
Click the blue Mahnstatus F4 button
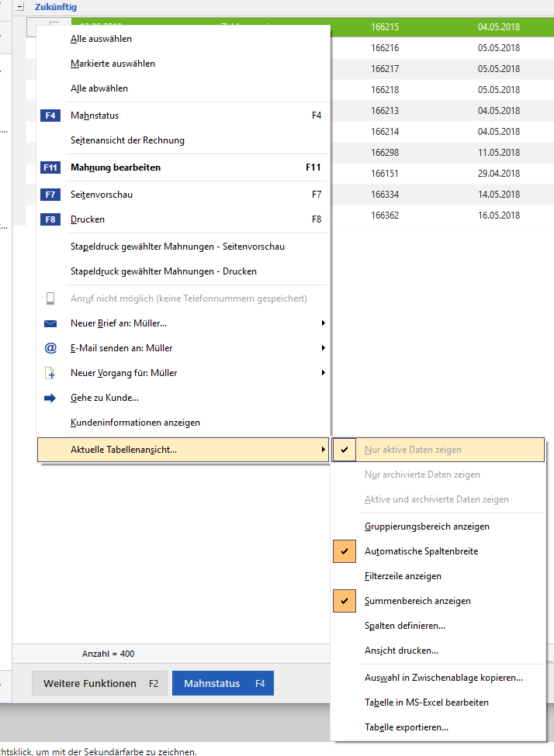pos(223,683)
